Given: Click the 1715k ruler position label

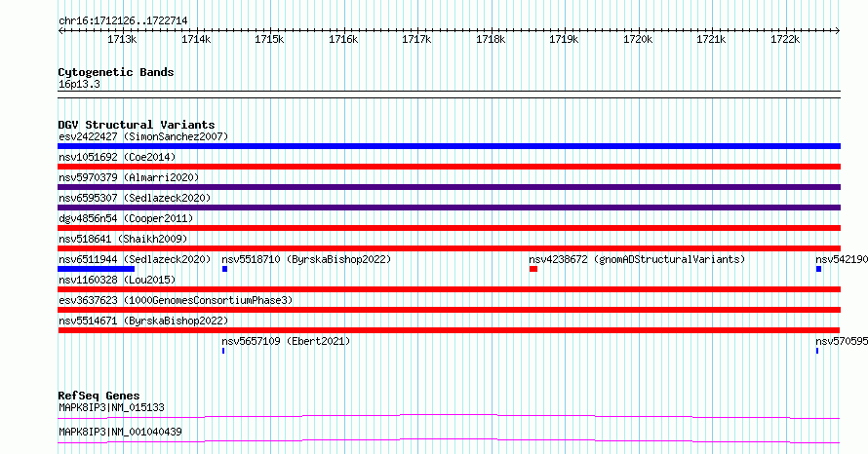Looking at the screenshot, I should coord(269,39).
